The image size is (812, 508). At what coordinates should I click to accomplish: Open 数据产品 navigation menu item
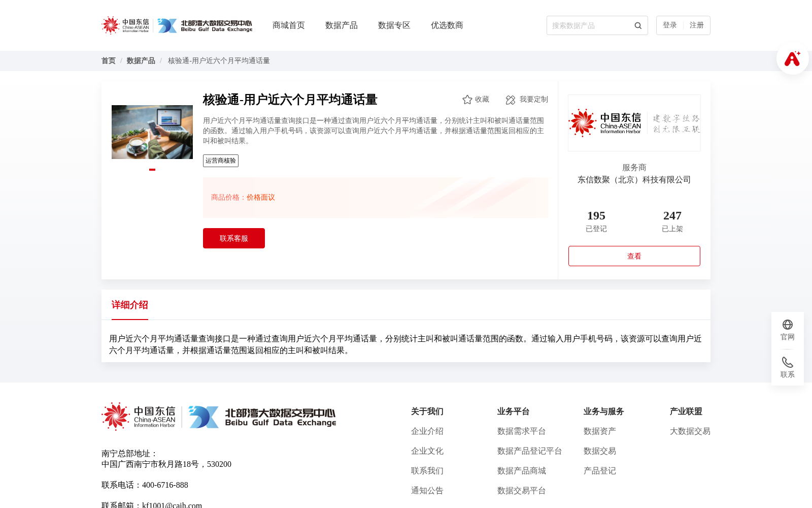[x=342, y=25]
